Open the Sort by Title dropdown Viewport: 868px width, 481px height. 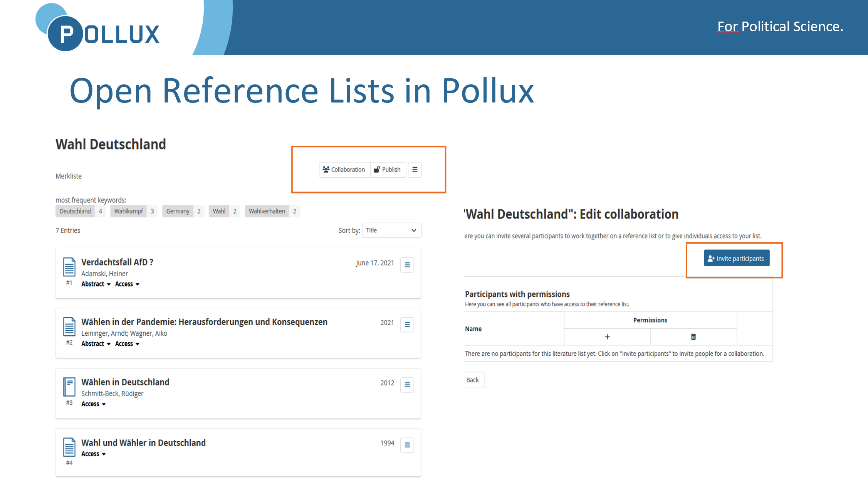[x=391, y=230]
